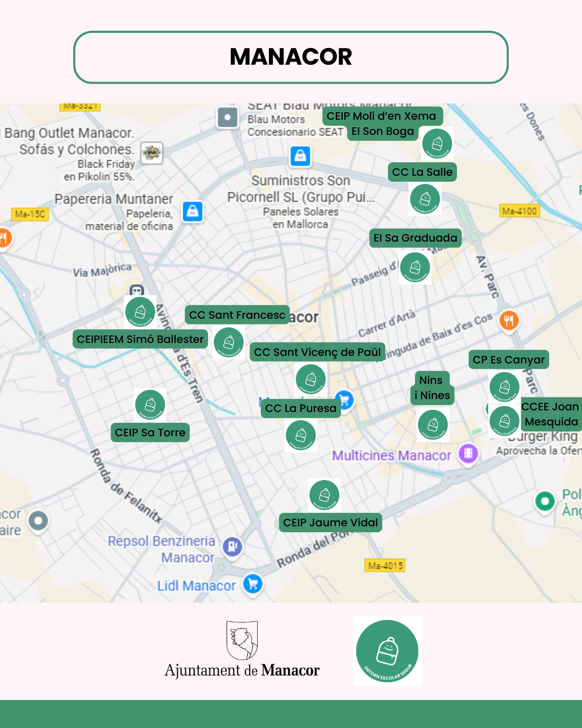Screen dimensions: 582x728
Task: Click the Papereria Muntaner shopping bag pin
Action: point(192,211)
